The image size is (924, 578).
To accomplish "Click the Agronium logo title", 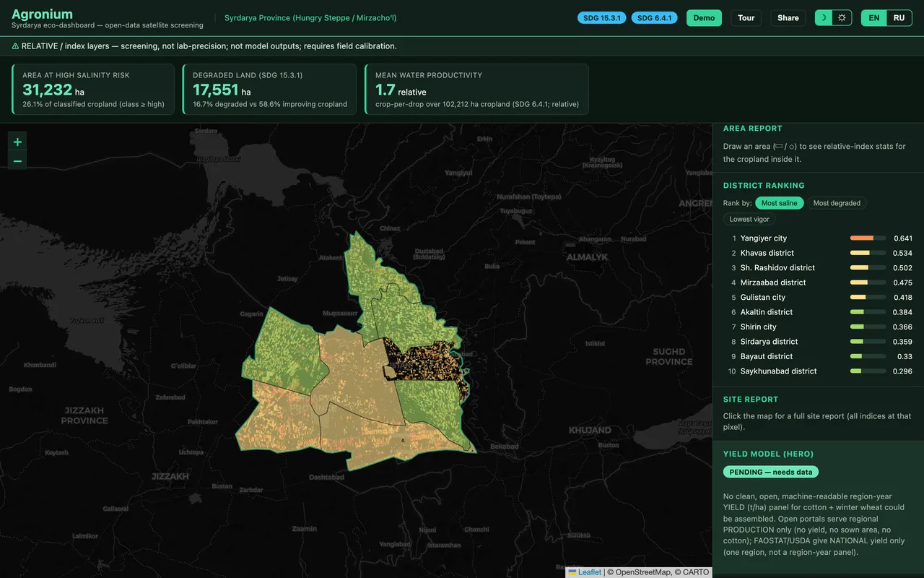I will click(x=42, y=14).
